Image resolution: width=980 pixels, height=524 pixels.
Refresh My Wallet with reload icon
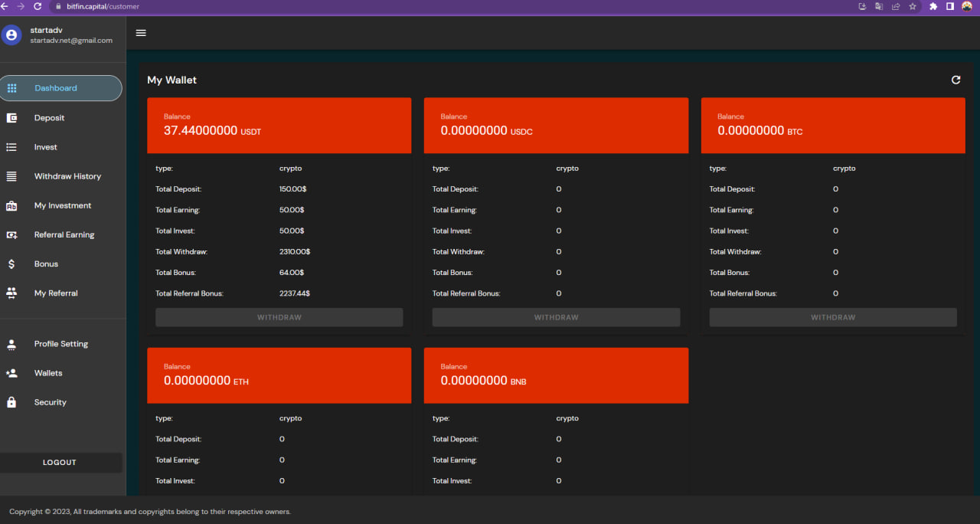coord(955,80)
